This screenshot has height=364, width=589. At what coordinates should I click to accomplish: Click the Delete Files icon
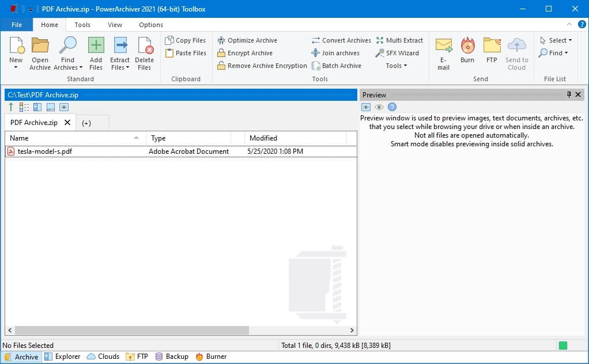tap(145, 45)
